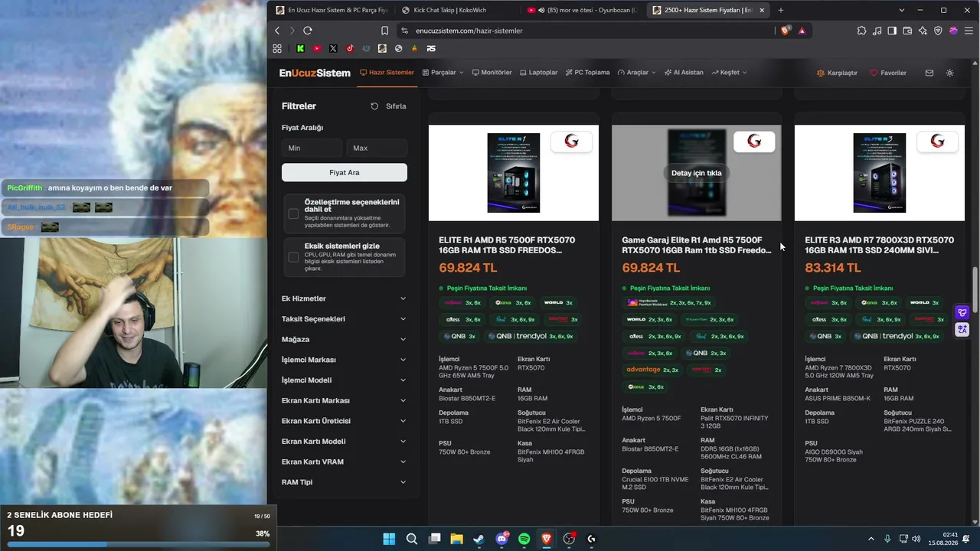Expand the Ekran Kartı VRAM filter
Image resolution: width=980 pixels, height=551 pixels.
[344, 461]
